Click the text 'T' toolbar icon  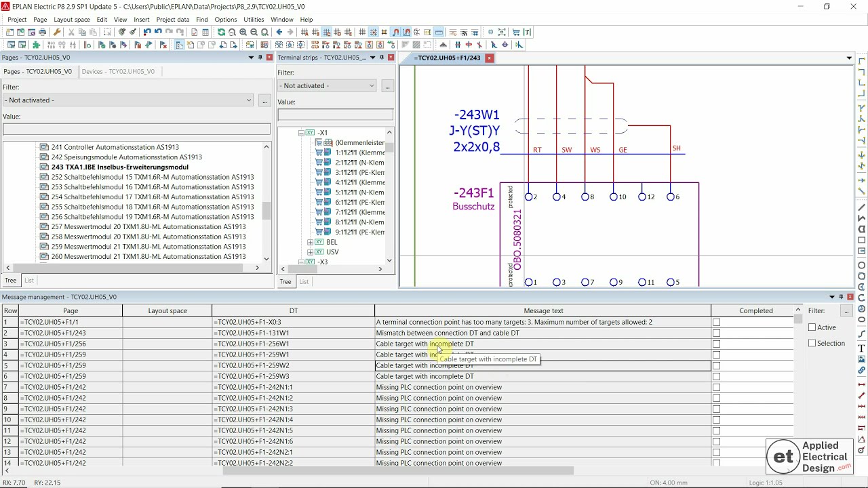pos(527,33)
